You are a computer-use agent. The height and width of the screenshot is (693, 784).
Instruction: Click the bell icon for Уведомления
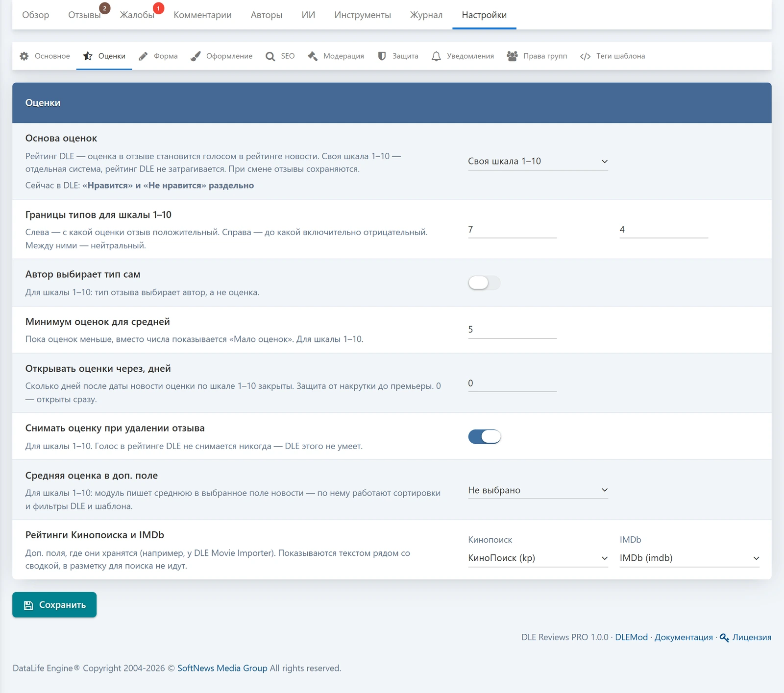coord(436,56)
